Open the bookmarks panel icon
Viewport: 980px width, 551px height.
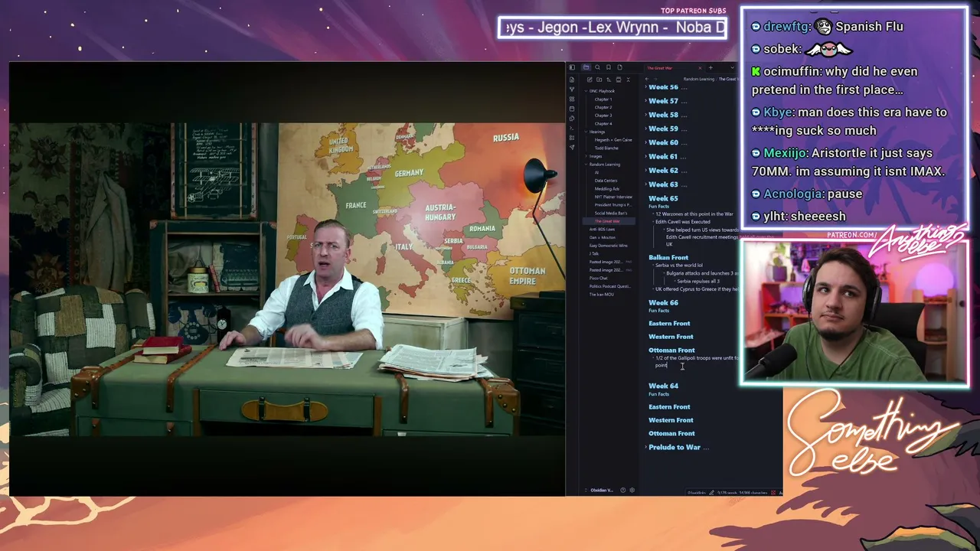tap(609, 67)
